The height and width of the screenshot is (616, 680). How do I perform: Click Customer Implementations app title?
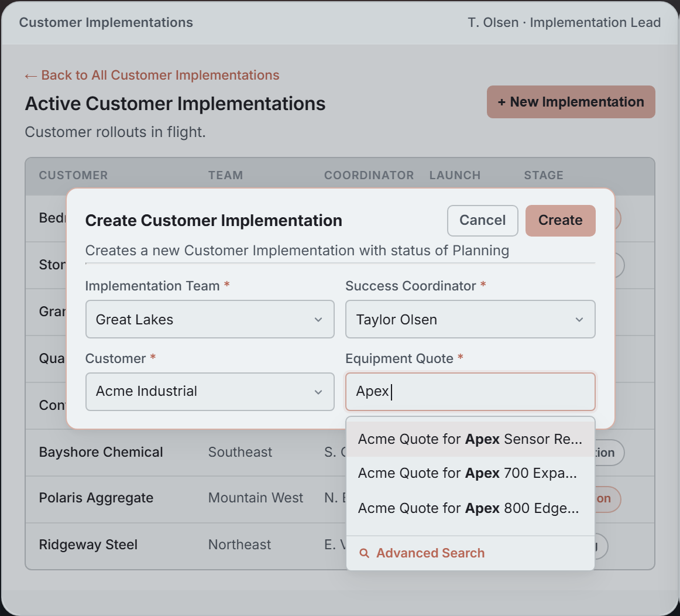(x=106, y=23)
